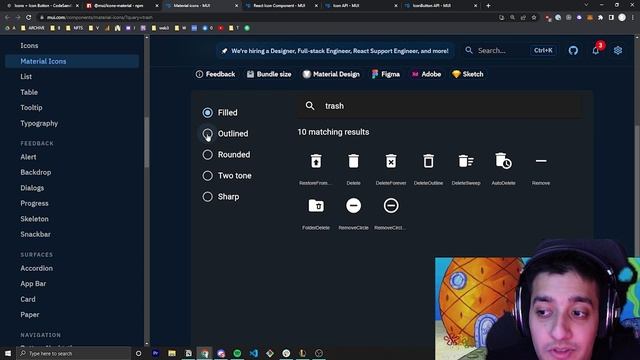The image size is (640, 360).
Task: Open a new browser tab
Action: point(488,6)
